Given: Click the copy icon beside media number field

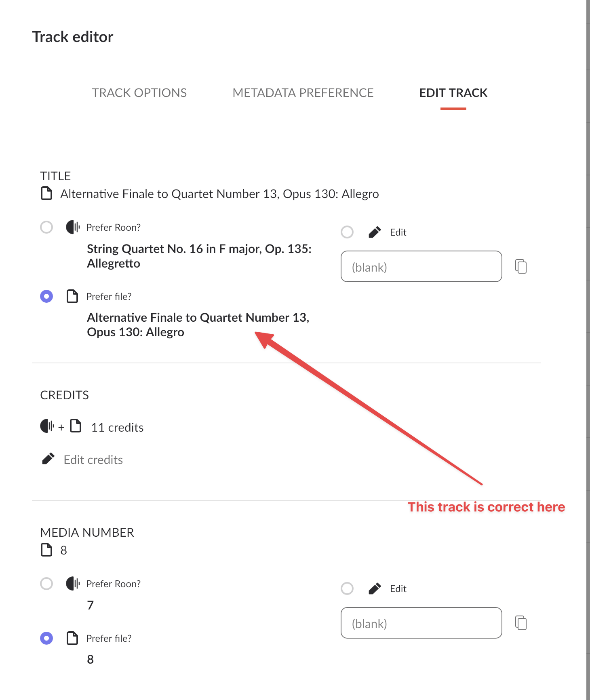Looking at the screenshot, I should (x=521, y=623).
